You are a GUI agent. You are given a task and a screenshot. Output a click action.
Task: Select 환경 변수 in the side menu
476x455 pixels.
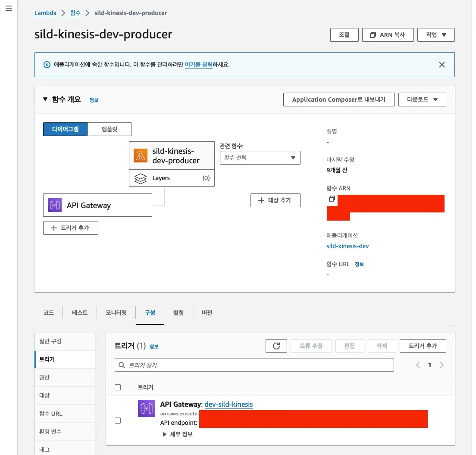[x=50, y=432]
